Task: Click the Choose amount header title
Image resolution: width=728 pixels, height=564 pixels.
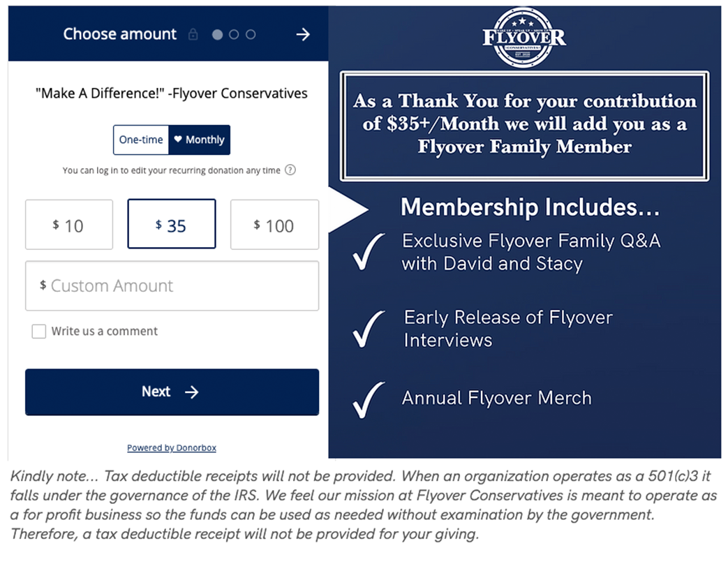Action: 119,34
